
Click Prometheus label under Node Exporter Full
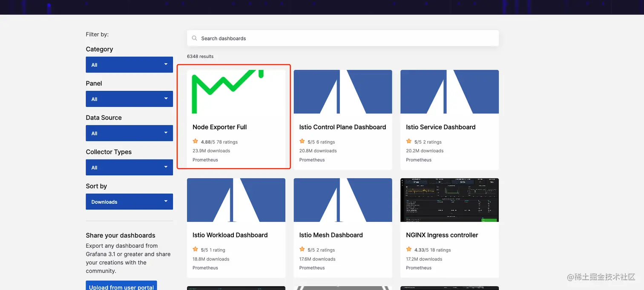click(x=205, y=160)
